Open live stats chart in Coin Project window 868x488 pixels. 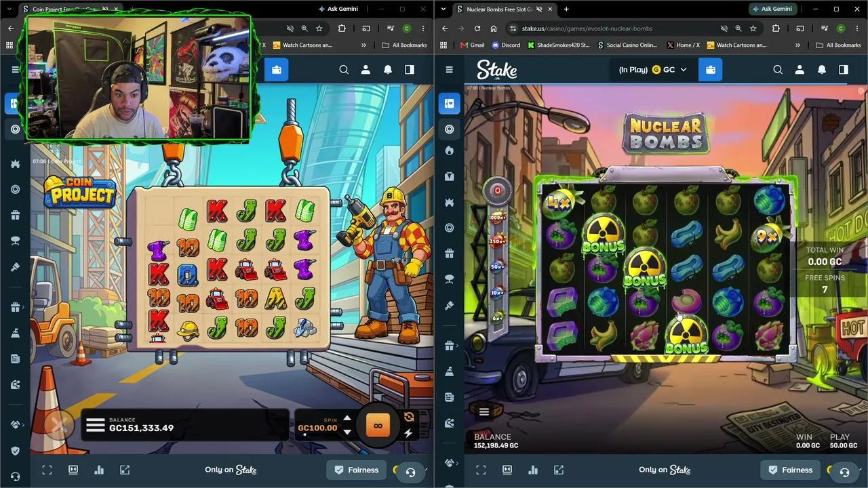coord(99,470)
